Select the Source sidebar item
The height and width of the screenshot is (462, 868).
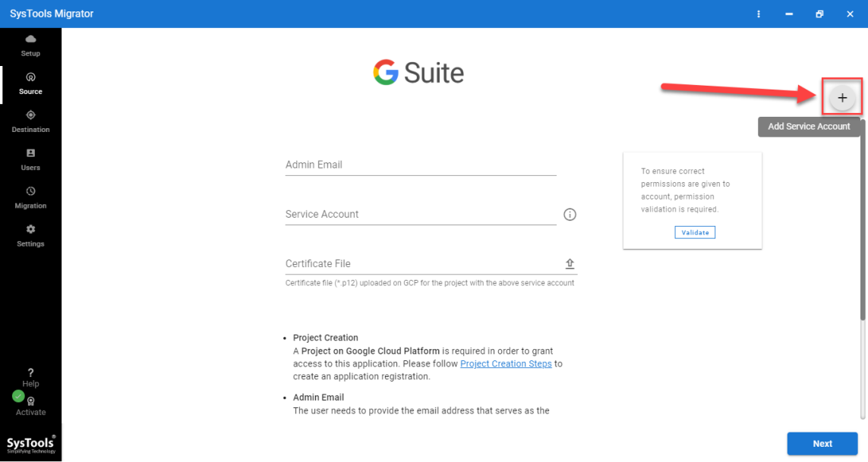coord(30,84)
